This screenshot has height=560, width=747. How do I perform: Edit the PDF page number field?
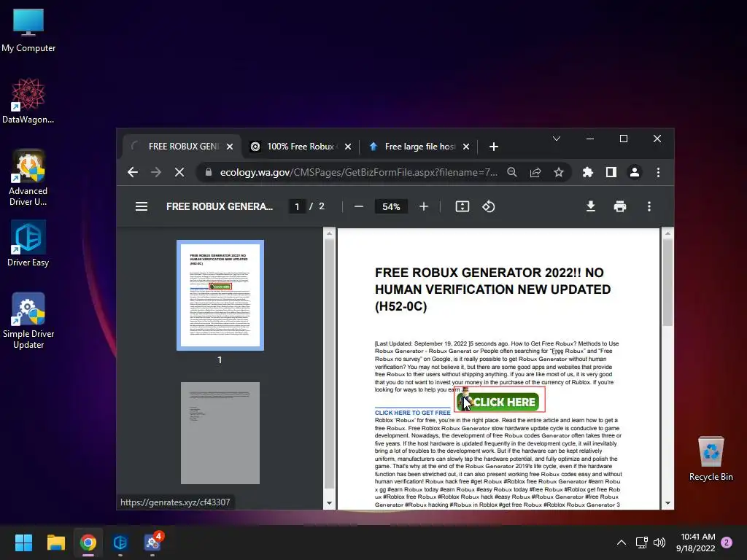pos(297,206)
